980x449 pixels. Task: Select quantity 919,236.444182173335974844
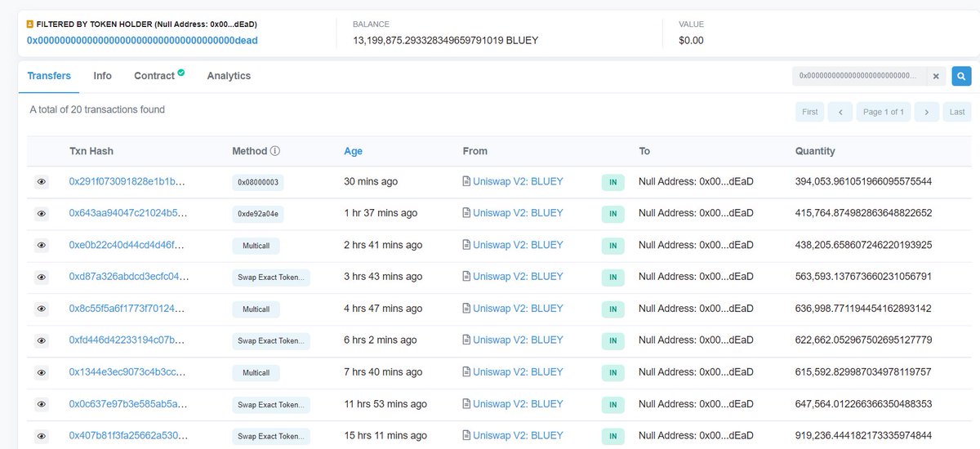pos(863,436)
